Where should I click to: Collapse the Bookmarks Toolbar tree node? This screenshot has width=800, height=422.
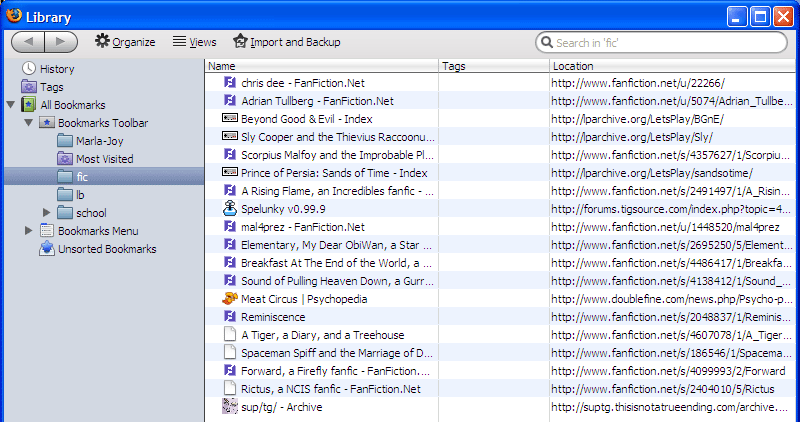(x=29, y=123)
